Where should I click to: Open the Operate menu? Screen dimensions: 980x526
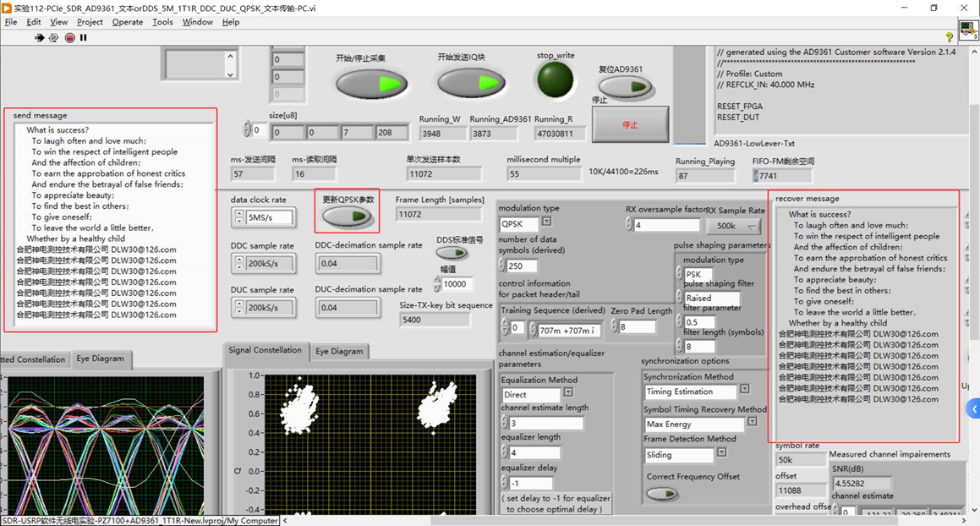pos(128,22)
